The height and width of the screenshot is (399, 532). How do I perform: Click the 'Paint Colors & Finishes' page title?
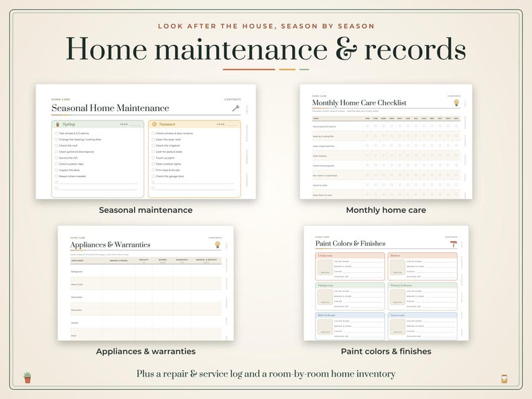pos(350,244)
